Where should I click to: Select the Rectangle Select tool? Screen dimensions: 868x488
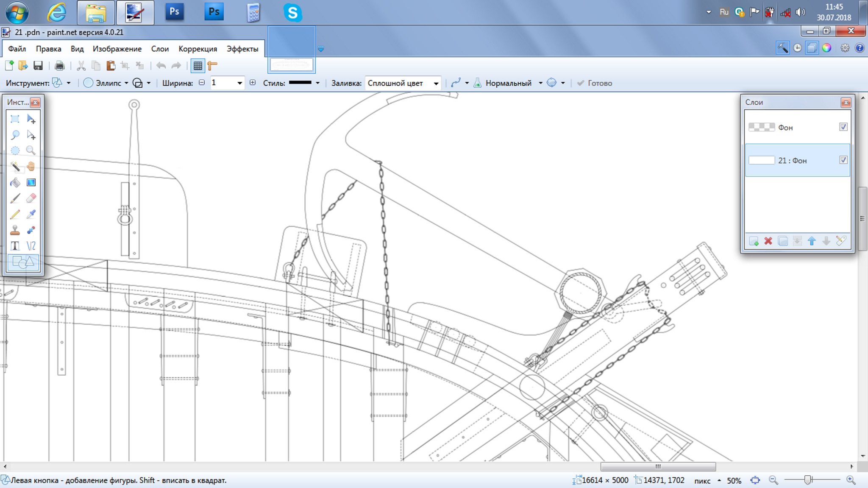15,119
